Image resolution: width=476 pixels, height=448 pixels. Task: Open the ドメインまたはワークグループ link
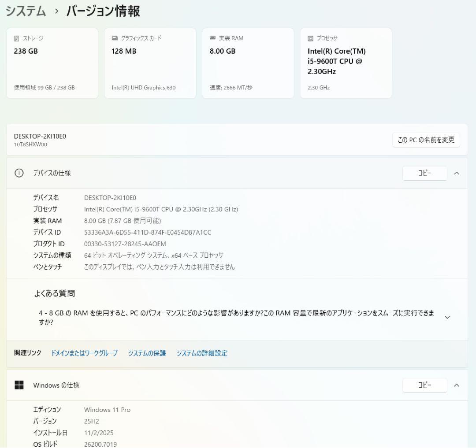point(84,353)
